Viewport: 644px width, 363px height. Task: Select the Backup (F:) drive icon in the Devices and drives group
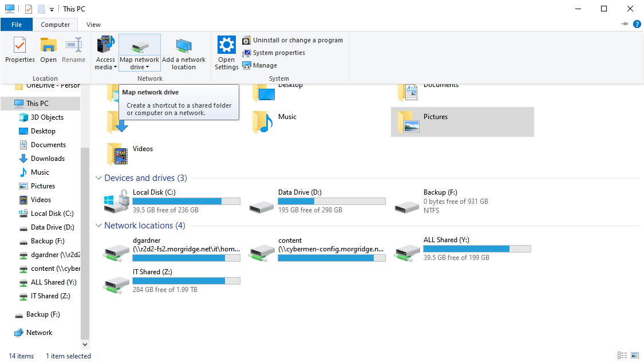pyautogui.click(x=407, y=207)
